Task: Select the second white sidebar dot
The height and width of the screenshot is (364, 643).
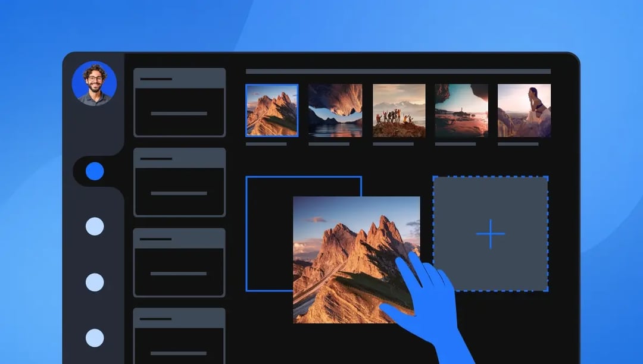Action: click(x=95, y=282)
